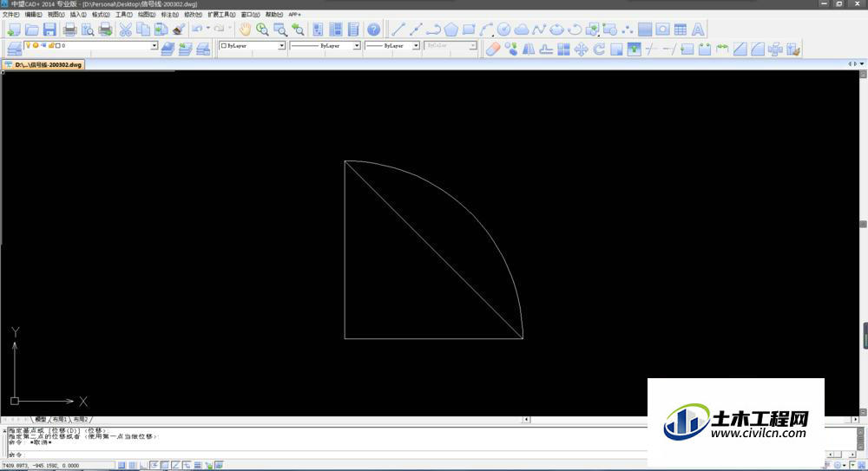Select the Mirror tool

tap(529, 49)
